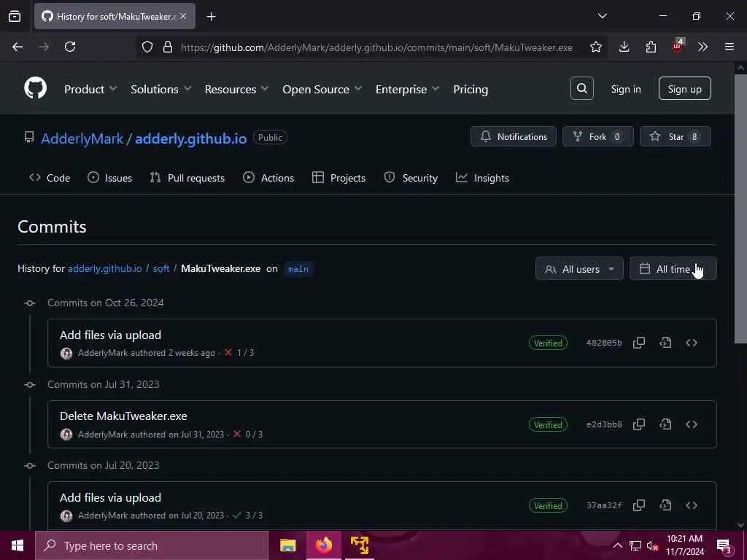Screen dimensions: 747x560
Task: Open the Delete MakuTweaker.exe commit
Action: pos(123,416)
